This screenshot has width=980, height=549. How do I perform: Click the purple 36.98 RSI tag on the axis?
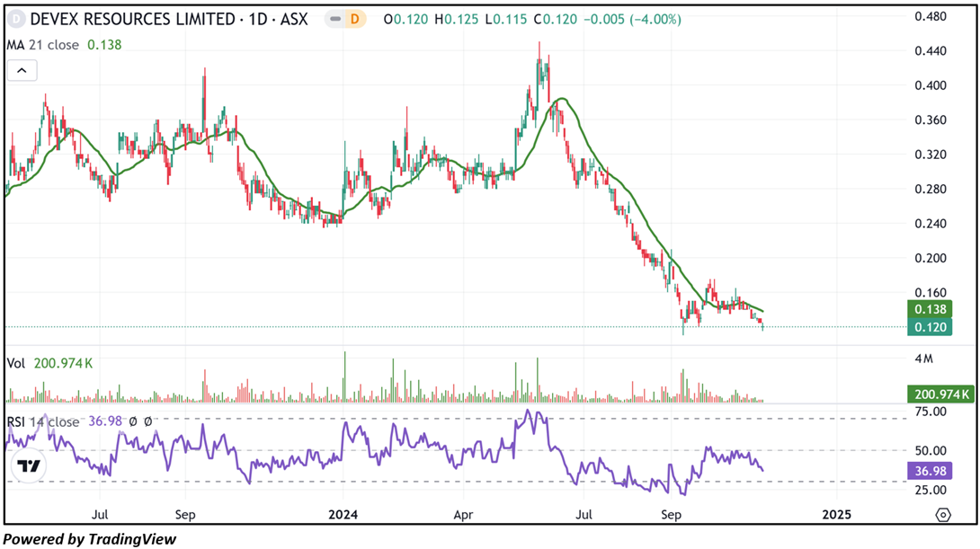click(930, 471)
